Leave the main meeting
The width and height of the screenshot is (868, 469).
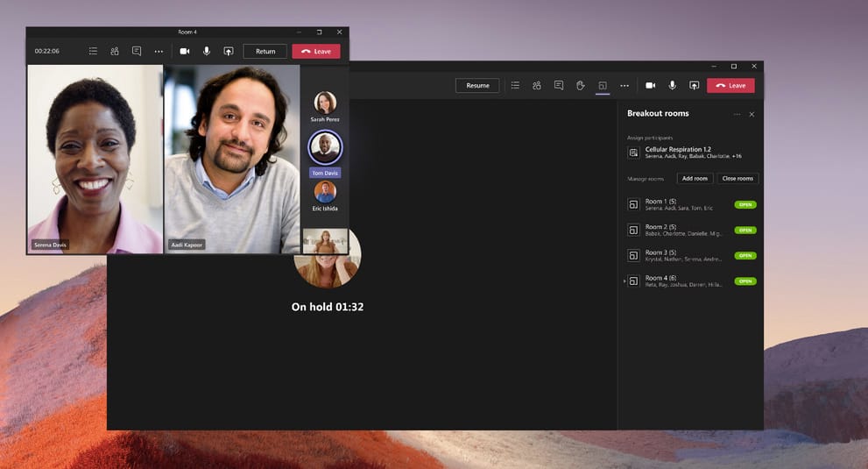point(730,85)
